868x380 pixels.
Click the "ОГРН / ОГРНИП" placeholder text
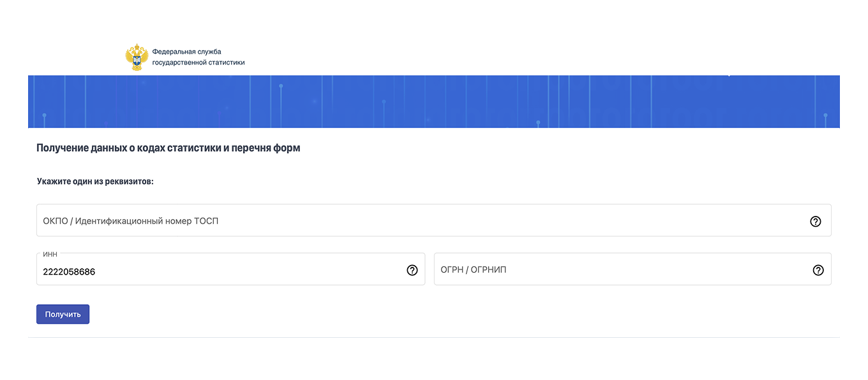[474, 270]
